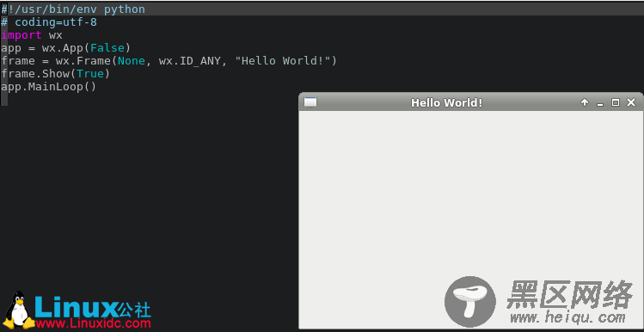
Task: Click the 'app.MainLoop()' line
Action: coord(48,87)
